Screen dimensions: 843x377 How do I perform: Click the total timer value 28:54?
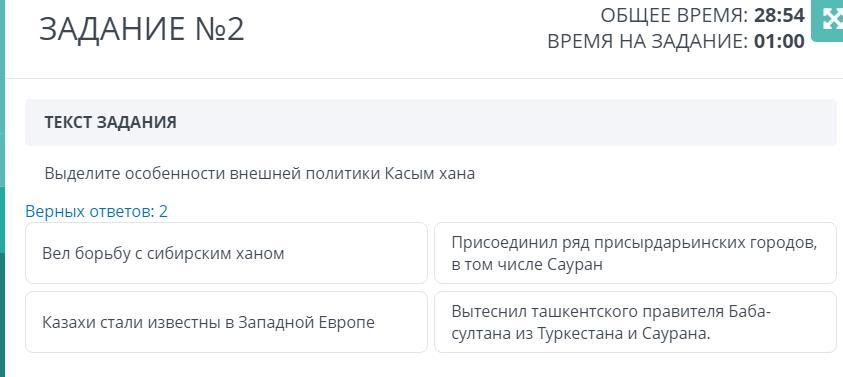[x=780, y=16]
